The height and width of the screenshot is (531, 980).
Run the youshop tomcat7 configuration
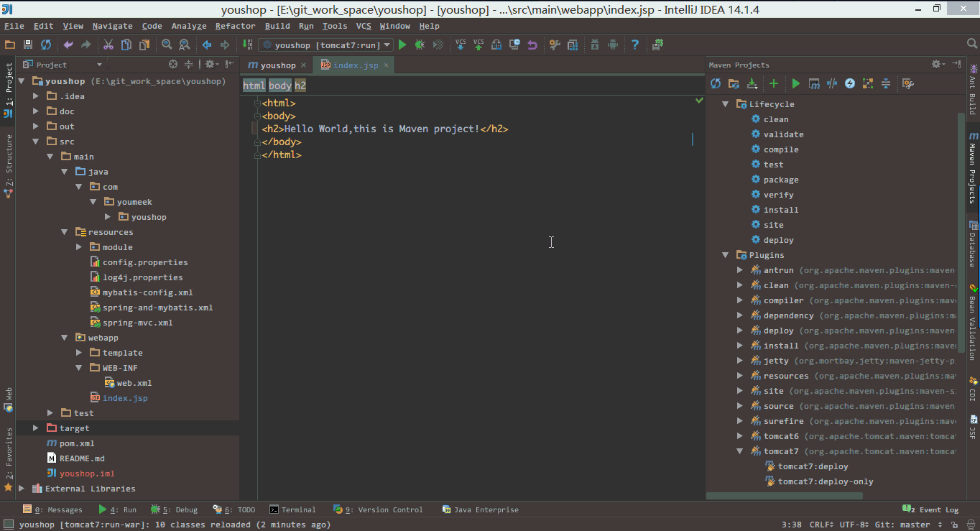tap(402, 45)
